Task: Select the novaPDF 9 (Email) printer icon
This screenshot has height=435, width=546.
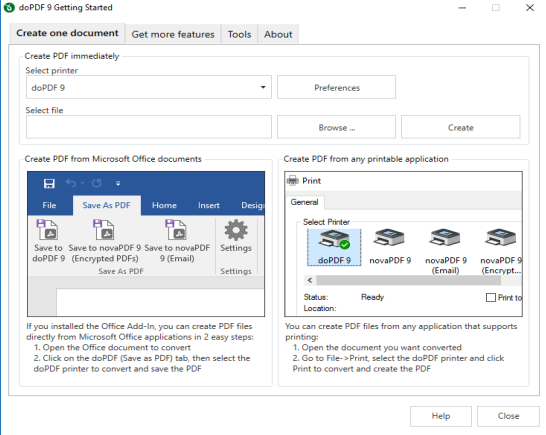Action: tap(445, 239)
